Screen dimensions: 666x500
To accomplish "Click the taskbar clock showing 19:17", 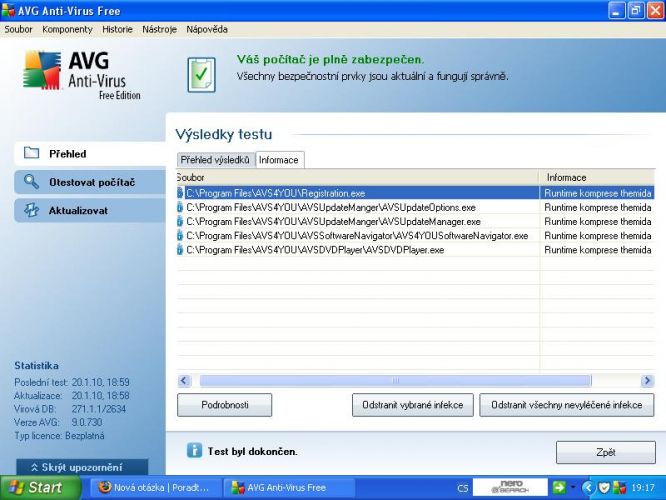I will (643, 488).
